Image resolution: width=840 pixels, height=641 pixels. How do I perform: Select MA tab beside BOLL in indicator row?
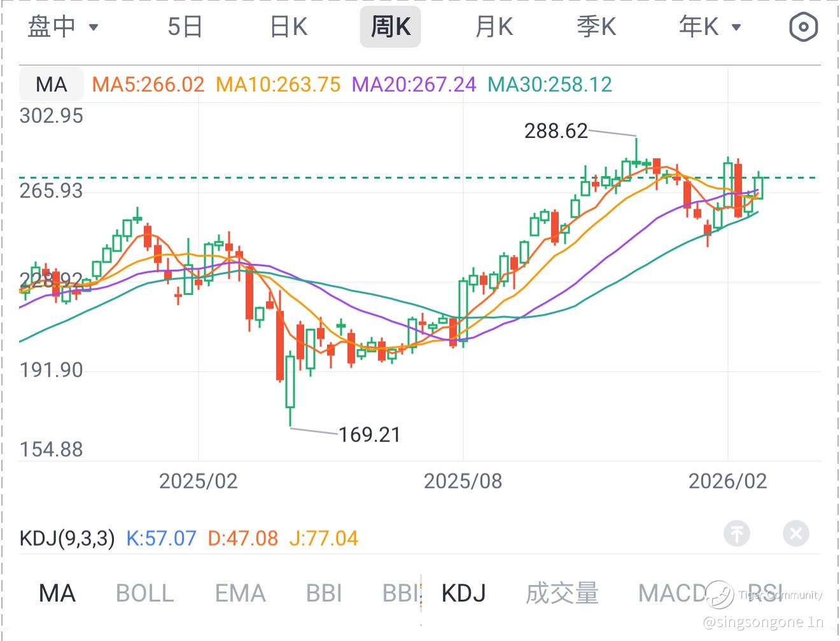coord(57,593)
